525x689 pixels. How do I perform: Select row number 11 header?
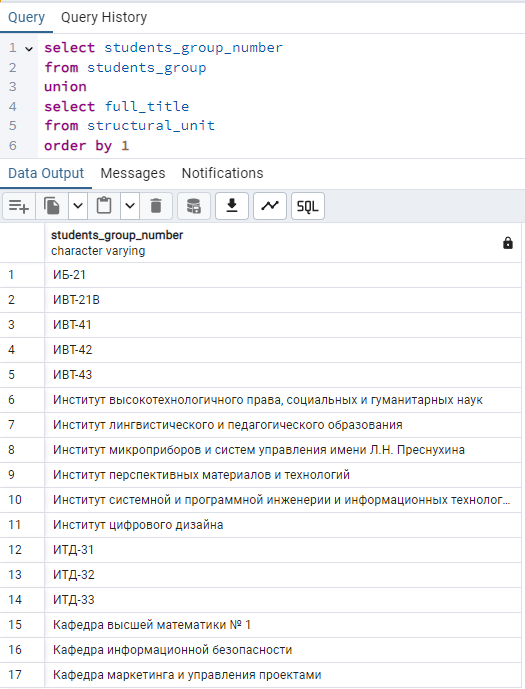click(22, 525)
